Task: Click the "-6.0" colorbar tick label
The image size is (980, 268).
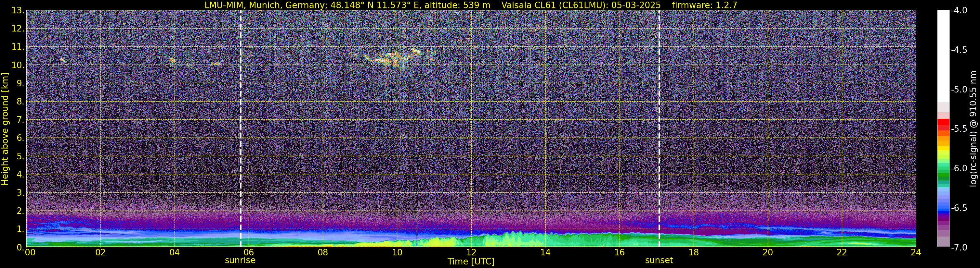Action: [959, 168]
